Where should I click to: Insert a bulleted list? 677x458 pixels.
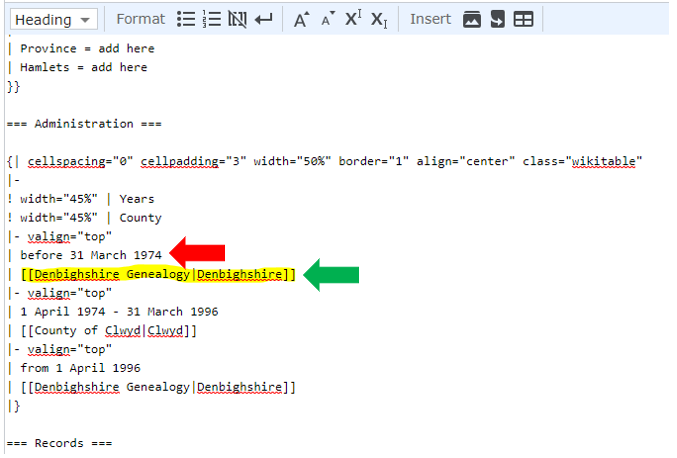[x=186, y=19]
